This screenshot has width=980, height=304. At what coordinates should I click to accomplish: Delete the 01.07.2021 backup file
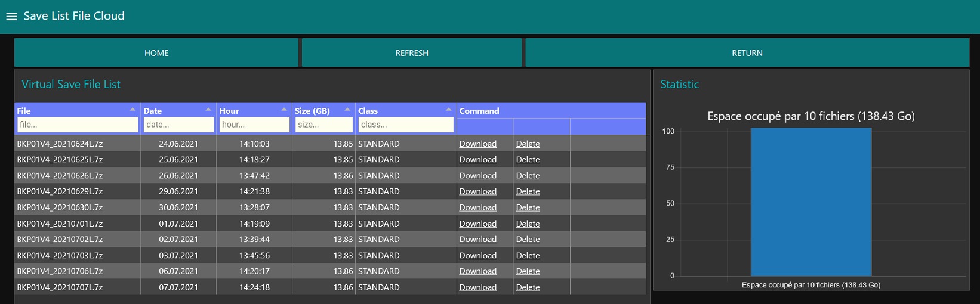(528, 224)
